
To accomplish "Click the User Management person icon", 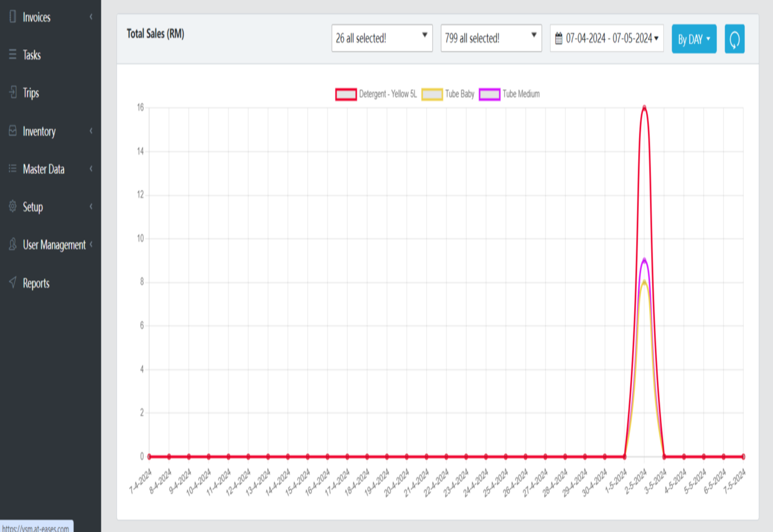I will pos(13,244).
